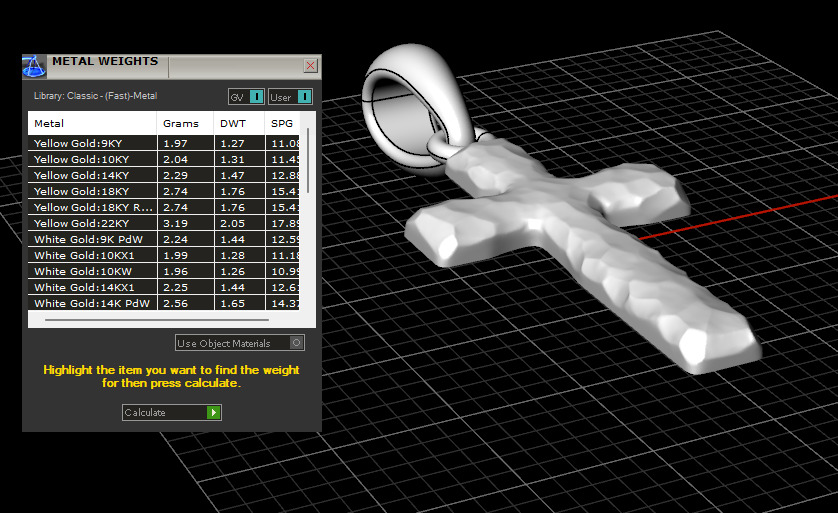Sort by the SPG column header
Image resolution: width=838 pixels, height=513 pixels.
[x=282, y=123]
